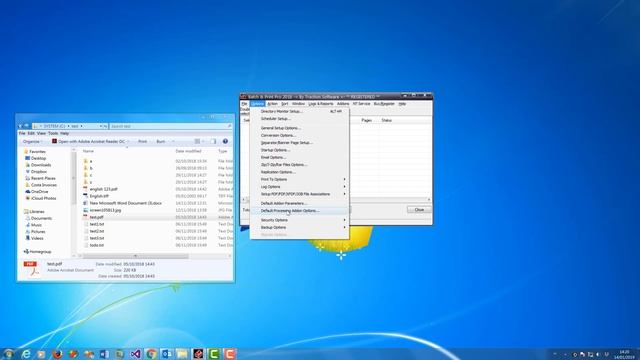Select english 123.pdf file

103,189
